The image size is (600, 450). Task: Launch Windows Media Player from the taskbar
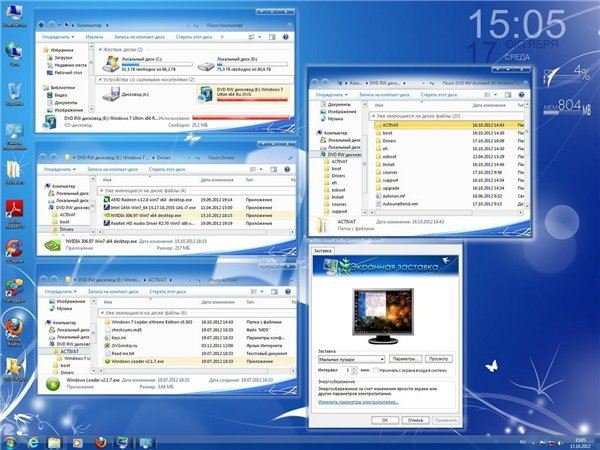(77, 443)
